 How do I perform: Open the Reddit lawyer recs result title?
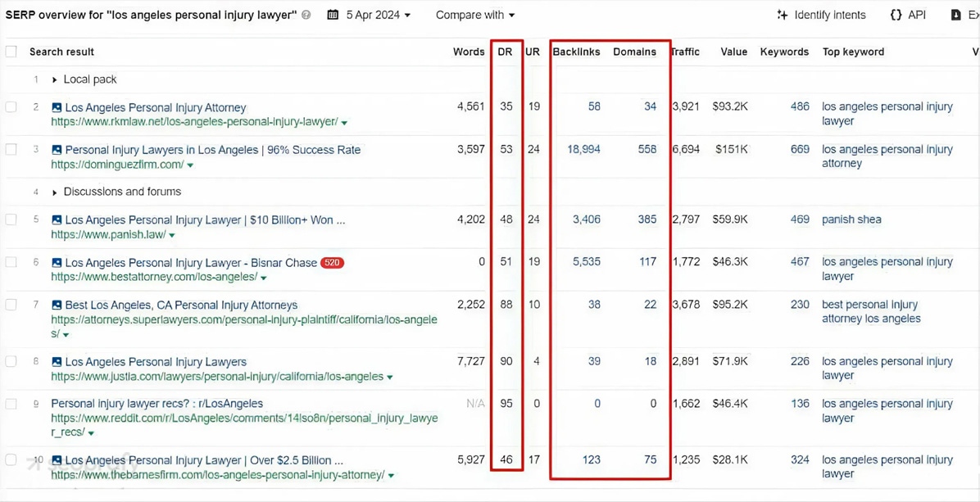tap(157, 404)
